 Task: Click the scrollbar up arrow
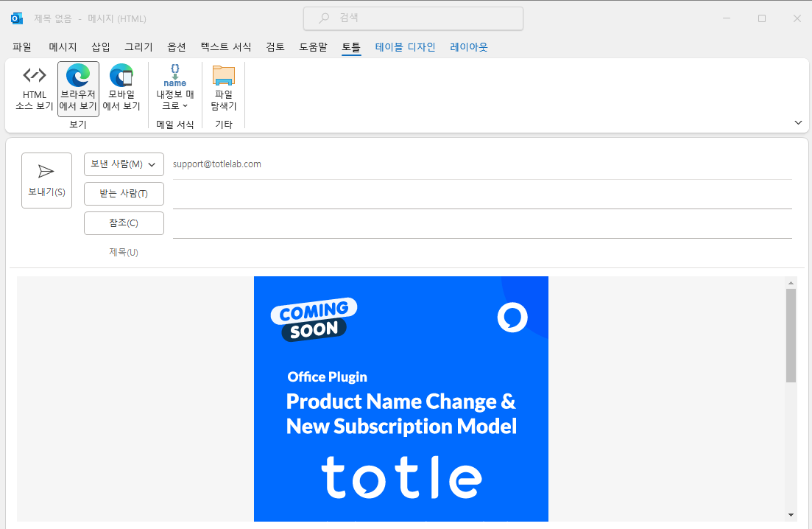[x=791, y=283]
